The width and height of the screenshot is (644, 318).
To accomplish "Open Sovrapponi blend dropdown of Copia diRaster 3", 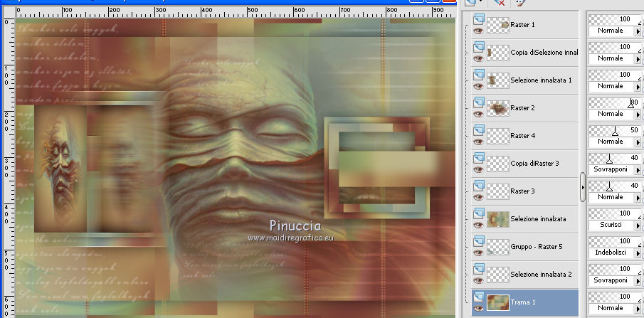I will click(638, 170).
